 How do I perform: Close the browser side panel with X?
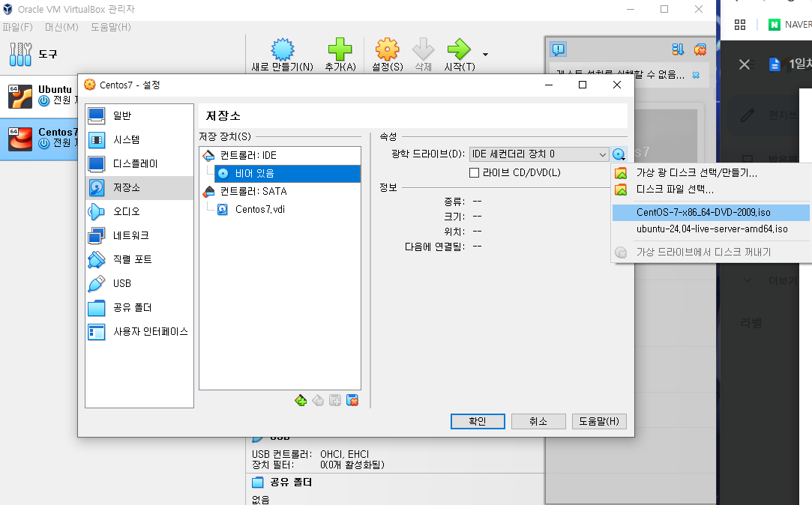(x=745, y=64)
